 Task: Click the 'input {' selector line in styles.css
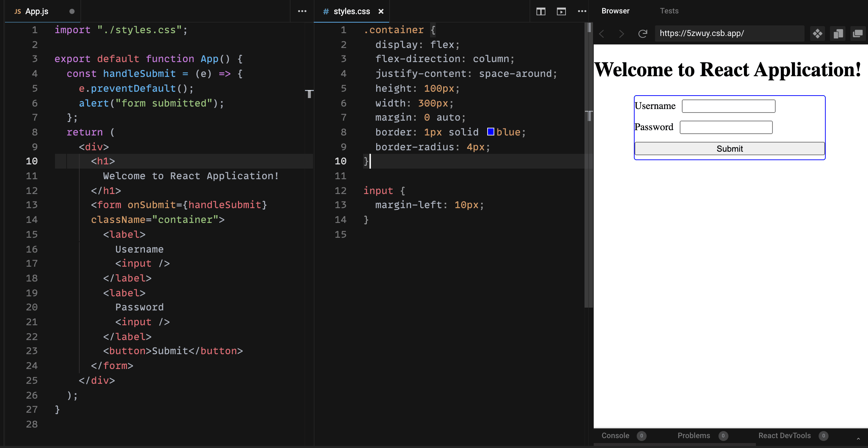[384, 191]
